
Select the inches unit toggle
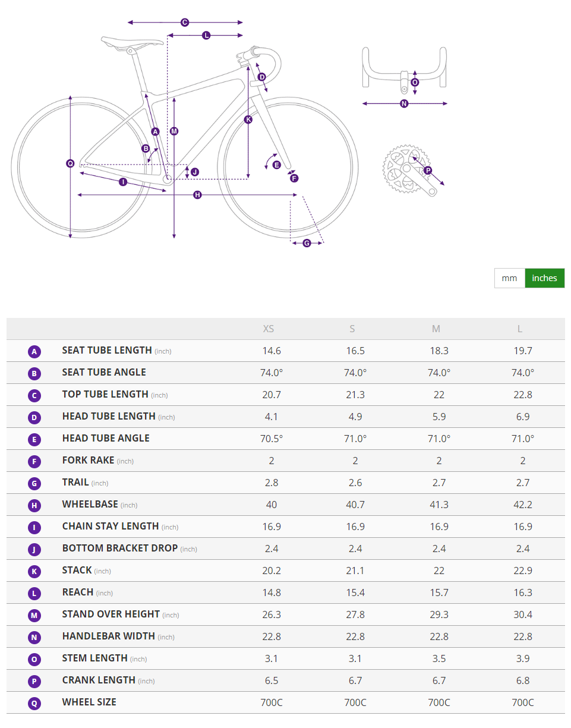click(544, 278)
